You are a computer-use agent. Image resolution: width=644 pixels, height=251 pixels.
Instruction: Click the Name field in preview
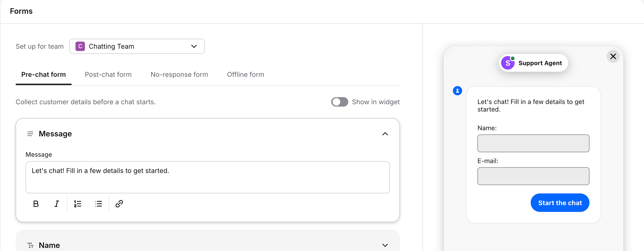coord(533,143)
